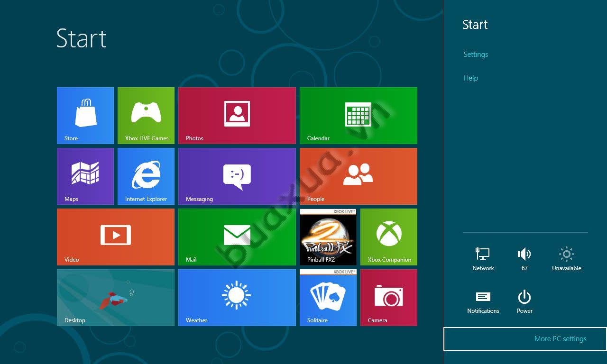Open the Internet Explorer tile
Viewport: 607px width, 364px height.
click(146, 176)
